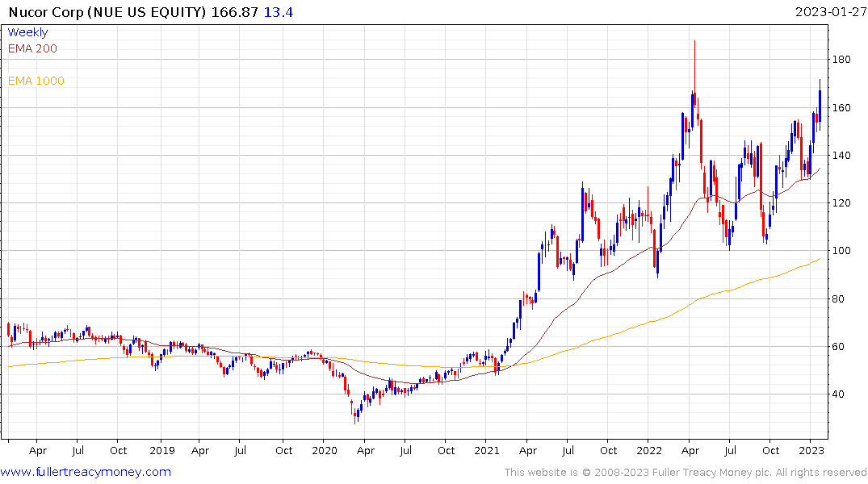
Task: Select the EMA 200 legend label
Action: pos(32,48)
